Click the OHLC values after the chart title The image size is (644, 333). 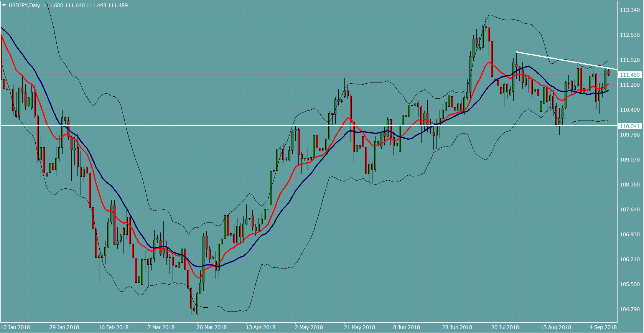pyautogui.click(x=86, y=5)
